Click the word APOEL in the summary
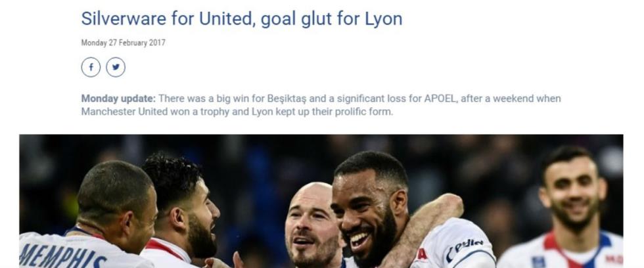The width and height of the screenshot is (644, 268). pyautogui.click(x=440, y=99)
